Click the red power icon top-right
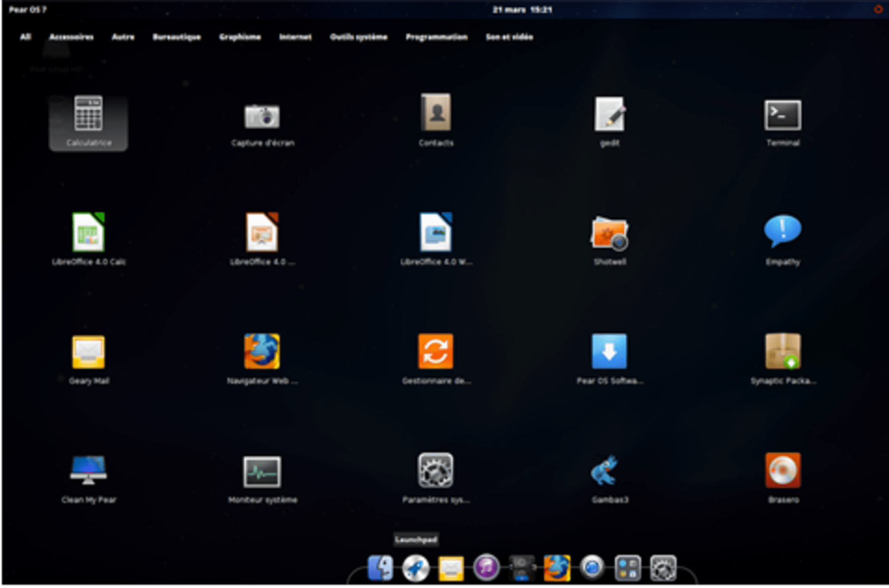This screenshot has width=889, height=588. (878, 9)
